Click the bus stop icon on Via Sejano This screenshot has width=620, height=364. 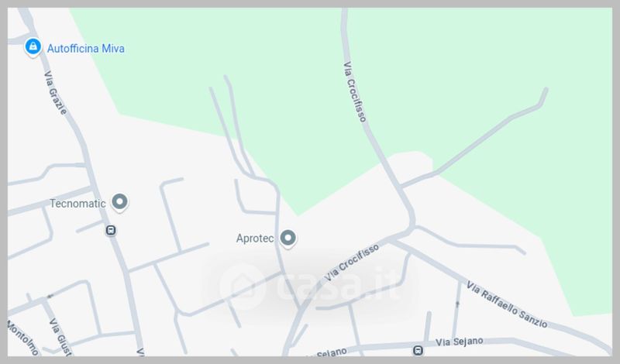[418, 350]
